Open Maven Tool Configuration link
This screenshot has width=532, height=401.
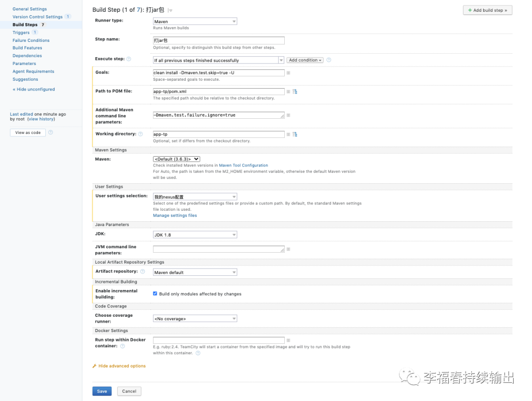click(243, 166)
